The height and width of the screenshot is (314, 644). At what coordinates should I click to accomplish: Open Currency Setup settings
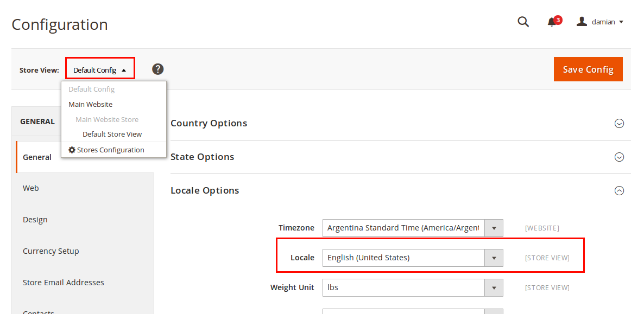51,251
